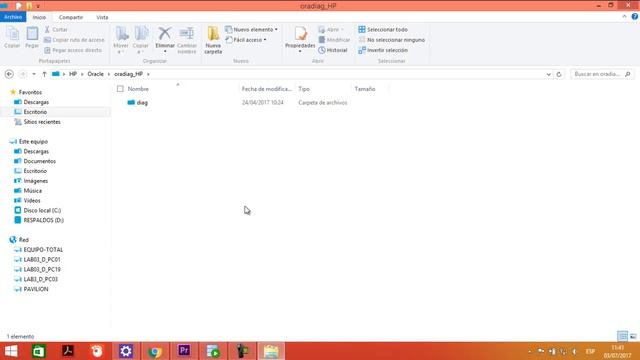The image size is (640, 360).
Task: Switch to the Compartir ribbon tab
Action: click(71, 17)
